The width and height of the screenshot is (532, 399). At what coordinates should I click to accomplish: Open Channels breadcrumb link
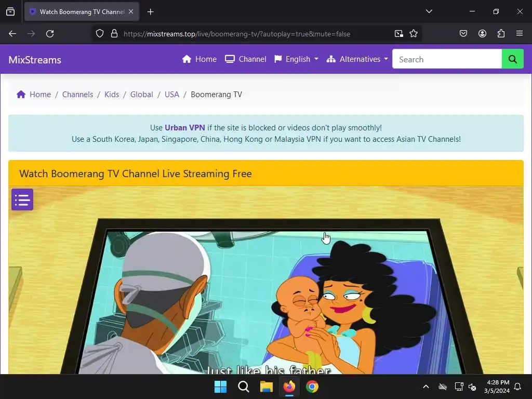pyautogui.click(x=77, y=95)
